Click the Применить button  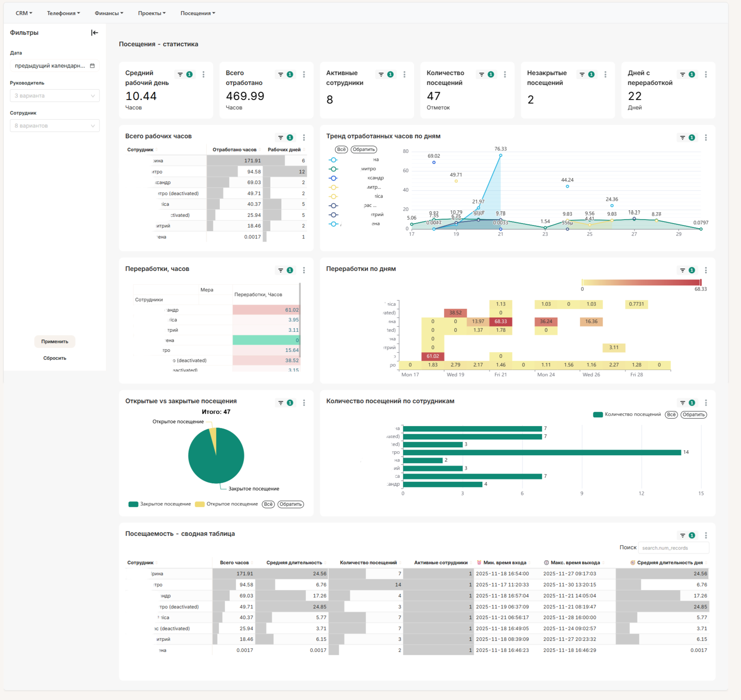pos(55,341)
